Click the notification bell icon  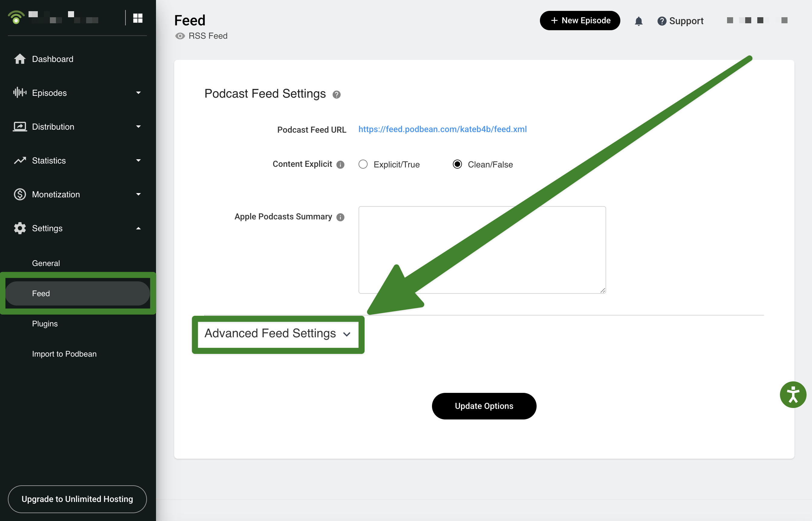pos(638,21)
